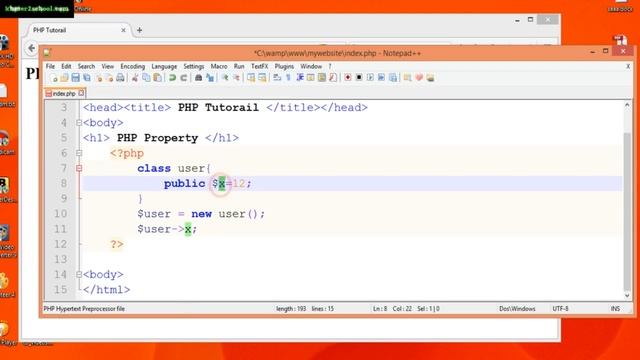Click the Paste clipboard icon

pyautogui.click(x=158, y=78)
